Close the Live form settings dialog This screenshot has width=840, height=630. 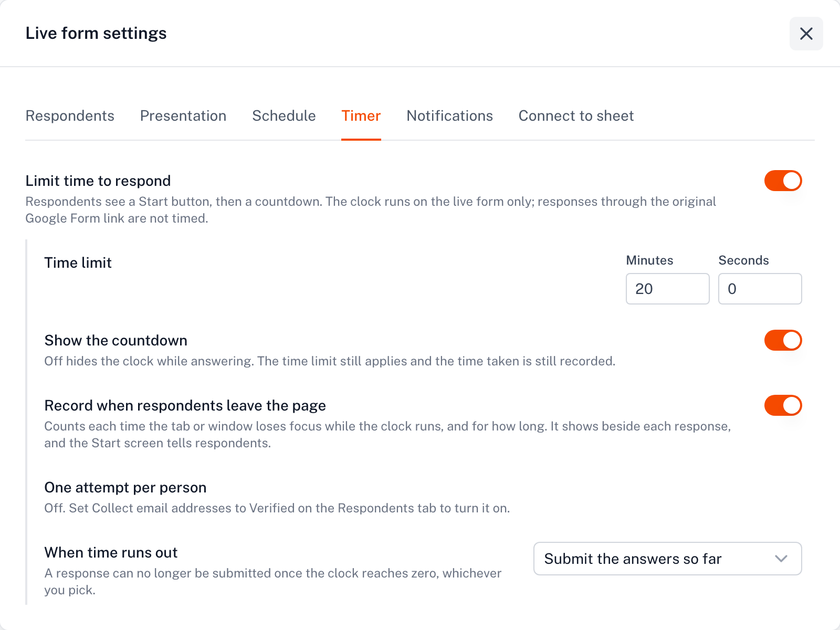(806, 34)
